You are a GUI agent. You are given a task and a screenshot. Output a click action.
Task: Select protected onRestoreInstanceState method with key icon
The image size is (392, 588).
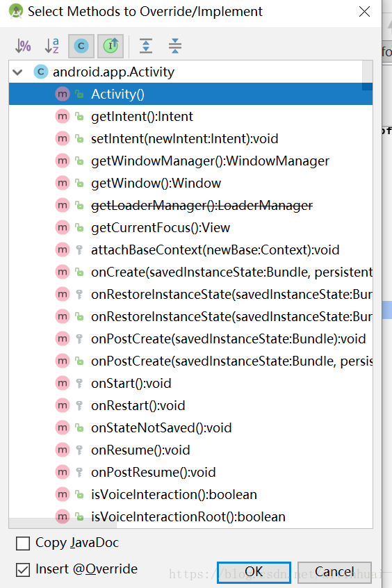[x=190, y=294]
